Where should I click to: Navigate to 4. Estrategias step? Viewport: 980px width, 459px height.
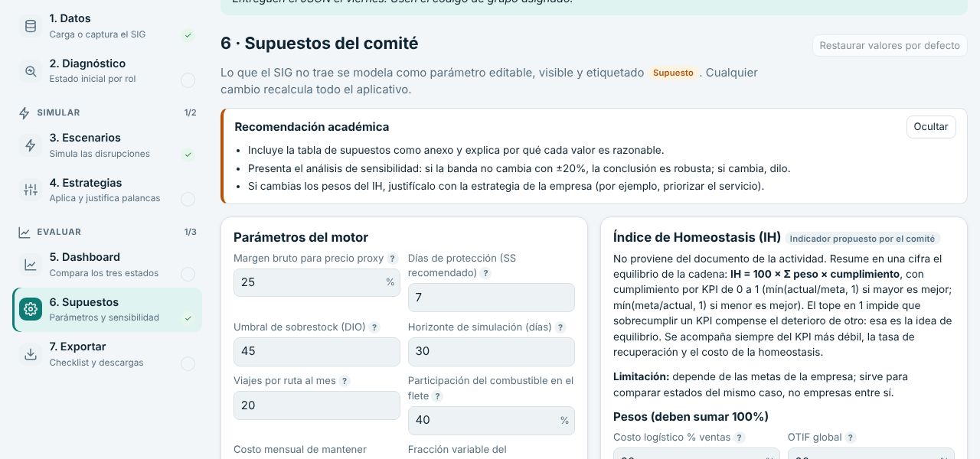click(x=107, y=190)
